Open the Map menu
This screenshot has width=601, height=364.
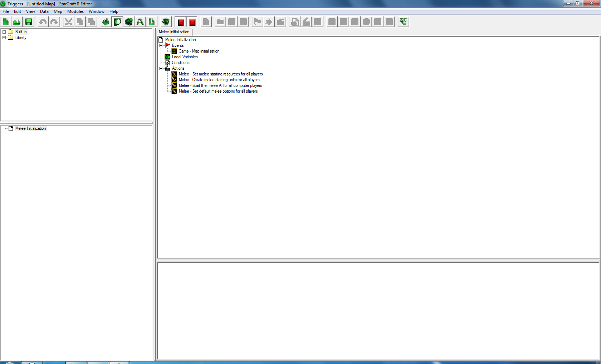[58, 11]
